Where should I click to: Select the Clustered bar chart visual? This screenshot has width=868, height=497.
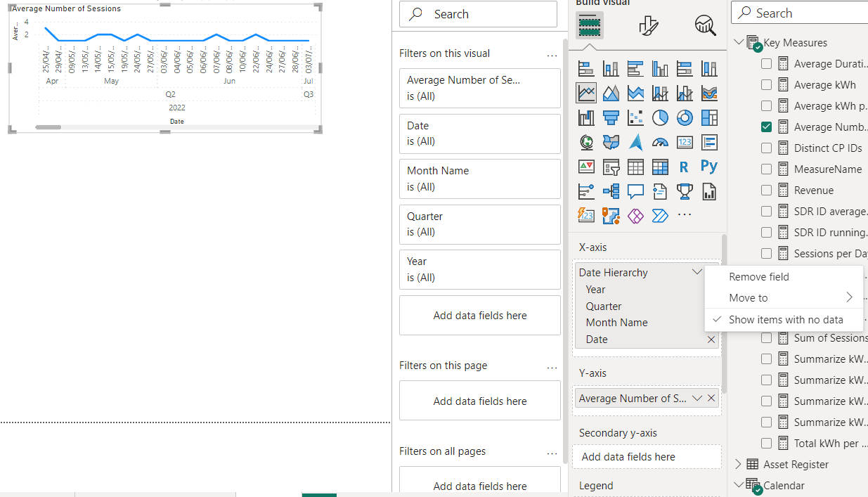point(635,68)
